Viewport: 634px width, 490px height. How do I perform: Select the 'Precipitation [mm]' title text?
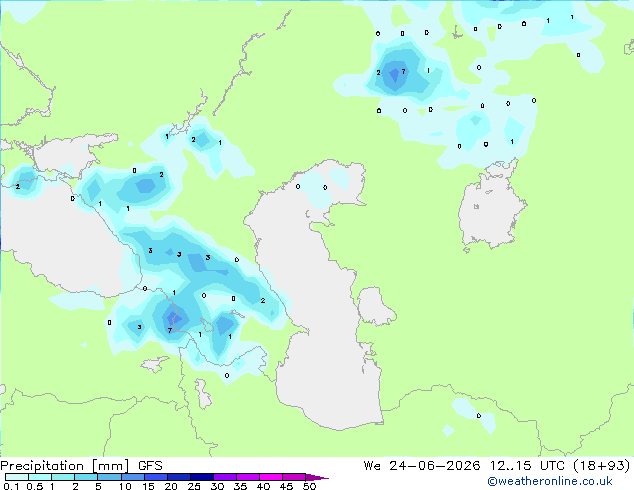tap(65, 466)
